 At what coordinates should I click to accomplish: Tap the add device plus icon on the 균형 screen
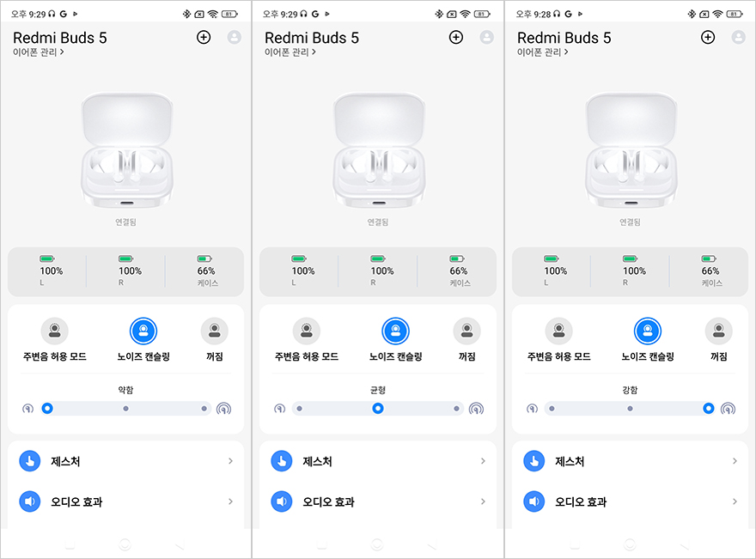click(x=455, y=37)
